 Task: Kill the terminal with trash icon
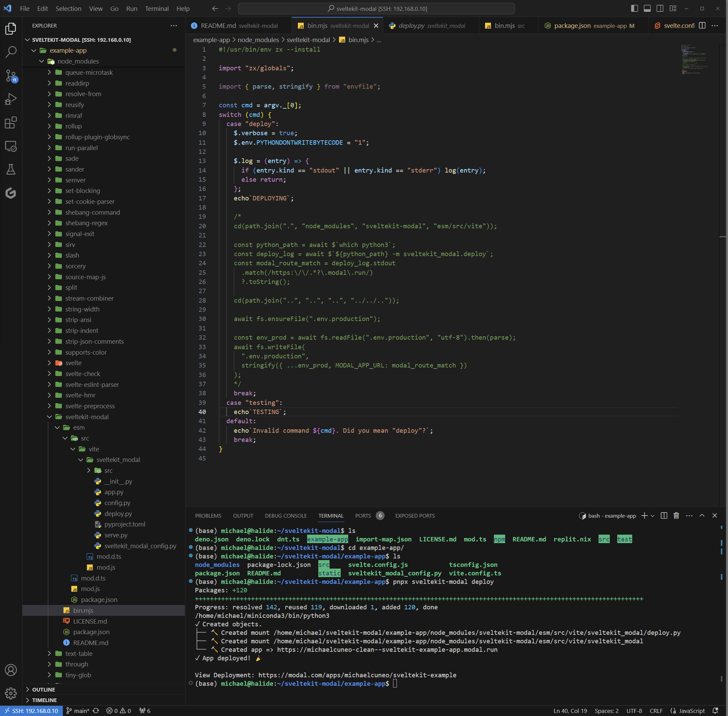pos(676,516)
